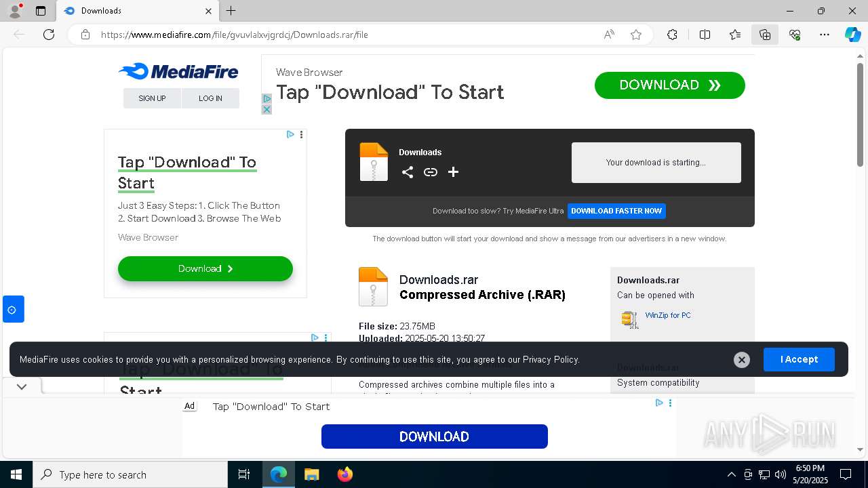Click the MediaFire logo
This screenshot has width=868, height=488.
(178, 71)
